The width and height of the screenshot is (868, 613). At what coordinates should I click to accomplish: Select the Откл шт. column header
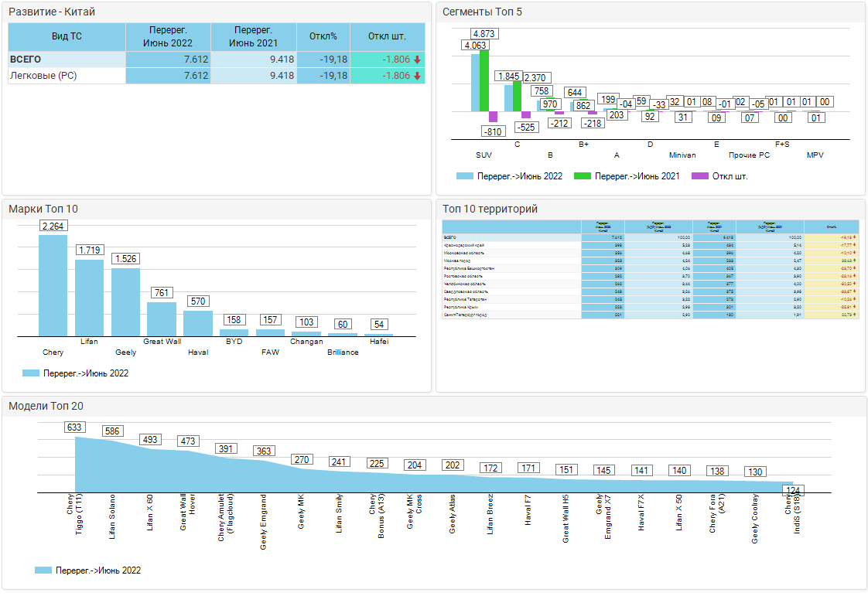coord(387,36)
